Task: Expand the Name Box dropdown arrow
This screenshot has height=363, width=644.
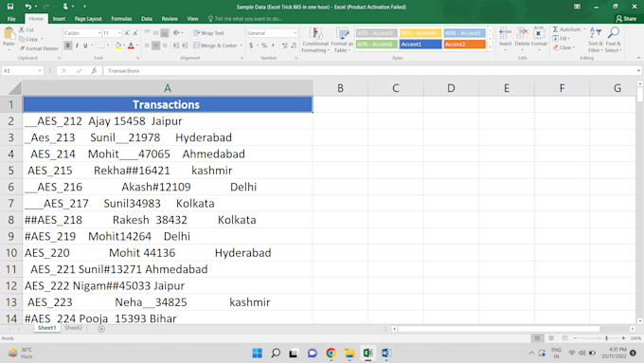Action: pos(40,71)
